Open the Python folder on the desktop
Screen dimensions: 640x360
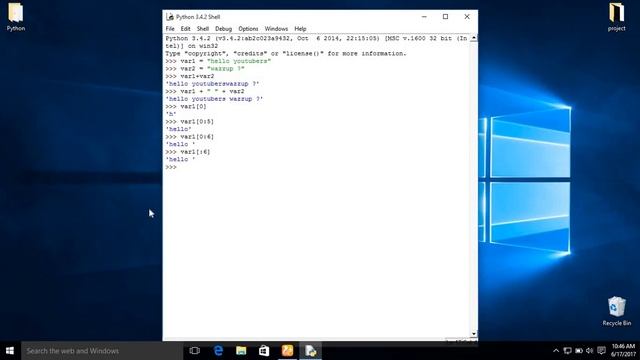(x=16, y=17)
